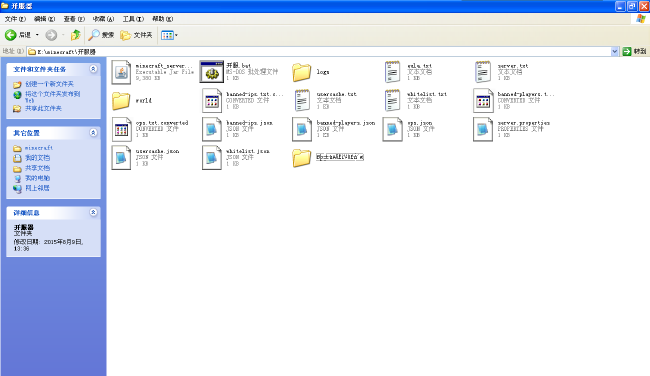Click publish this folder to Web link
The image size is (650, 376).
point(52,97)
